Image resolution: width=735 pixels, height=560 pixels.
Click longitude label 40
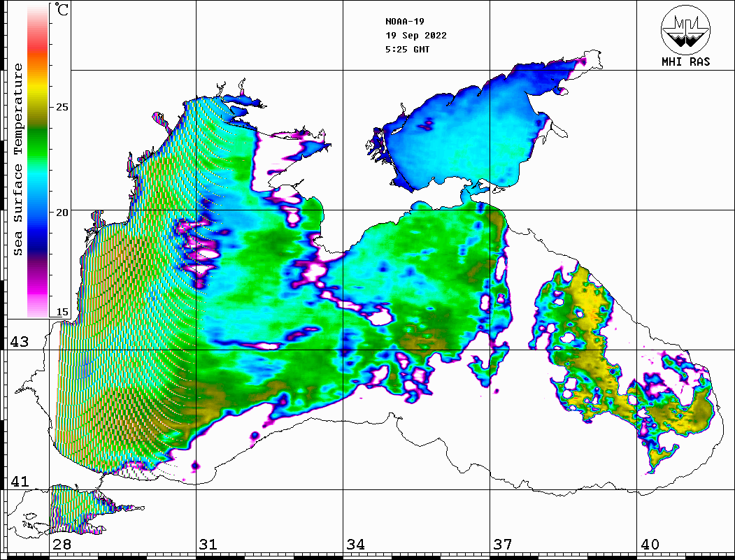click(x=650, y=545)
